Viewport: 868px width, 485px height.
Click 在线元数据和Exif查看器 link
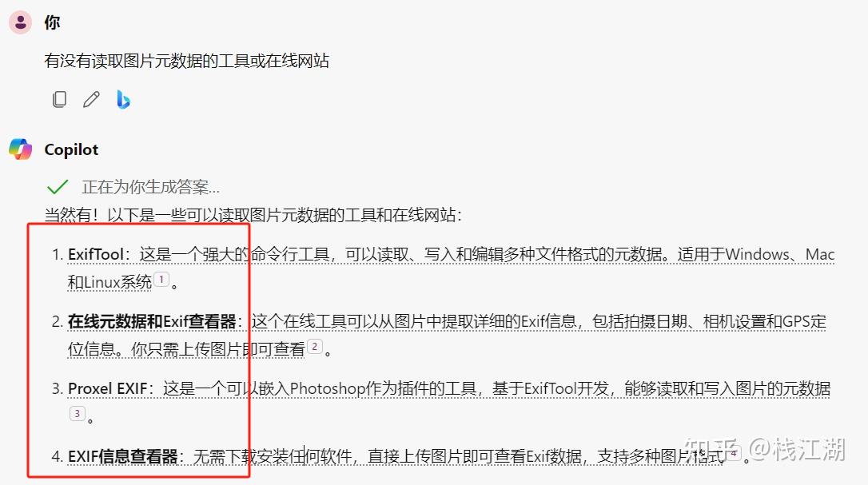152,322
